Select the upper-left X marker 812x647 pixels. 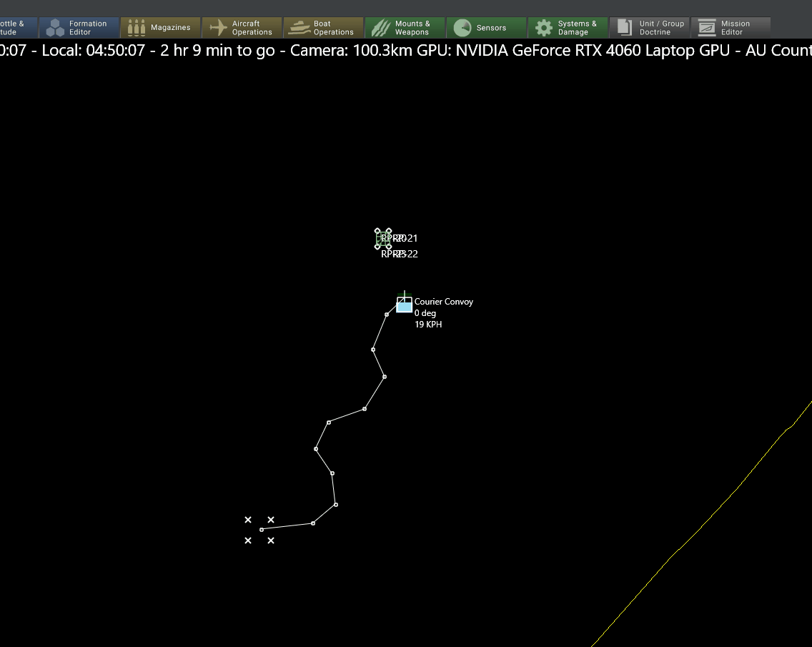pos(248,520)
